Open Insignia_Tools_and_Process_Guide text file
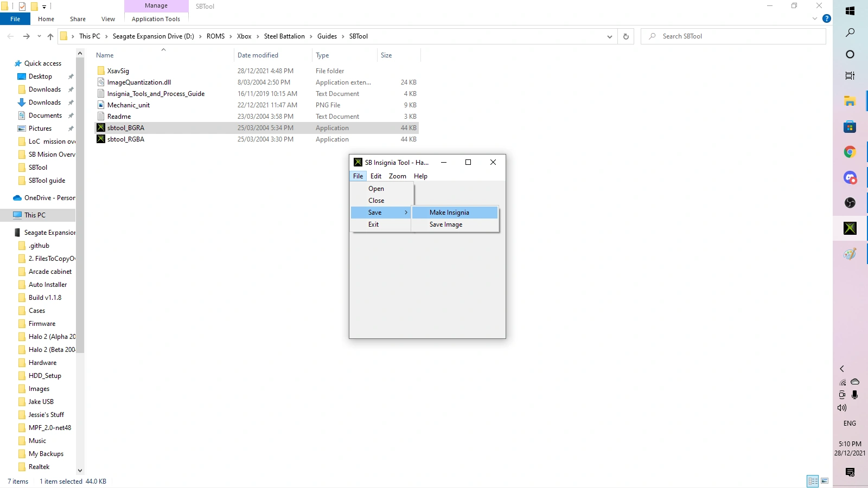Viewport: 868px width, 488px height. point(156,94)
